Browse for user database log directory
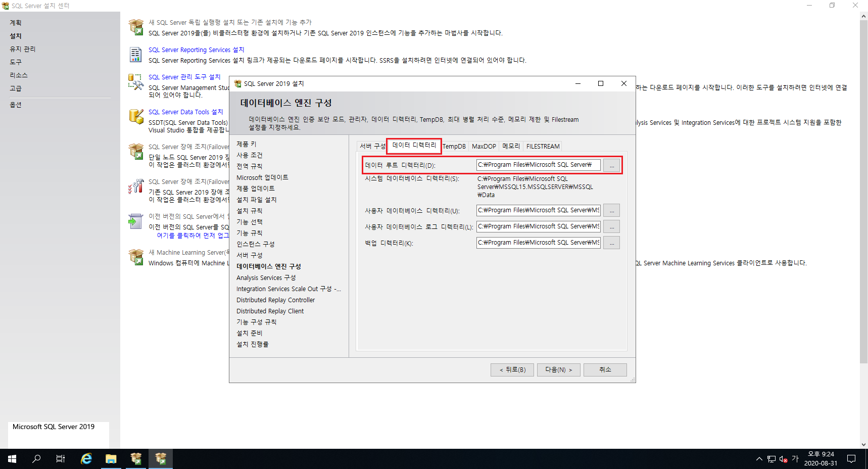The image size is (868, 469). 611,226
